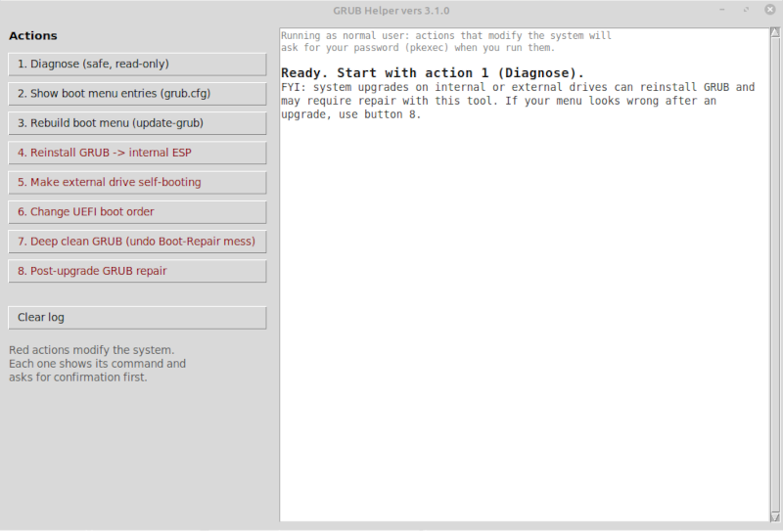Click 'asks for confirmation first.' note line
Screen dimensions: 783x532
click(78, 377)
